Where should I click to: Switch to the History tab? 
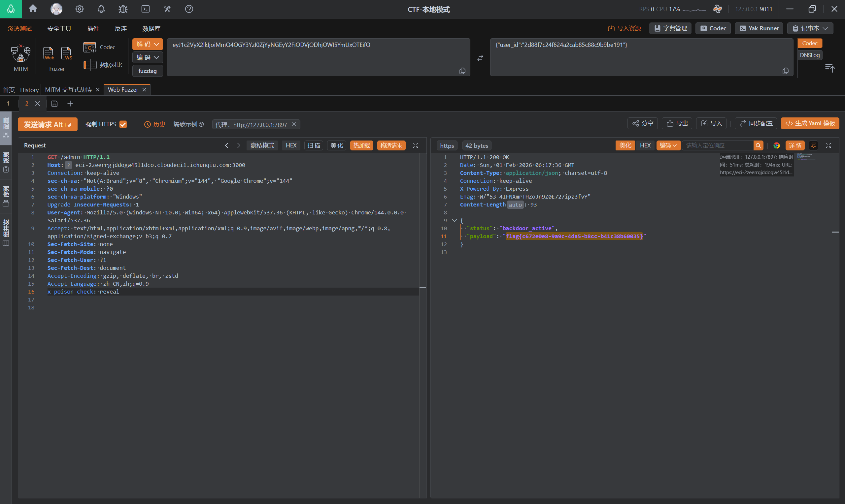point(29,90)
